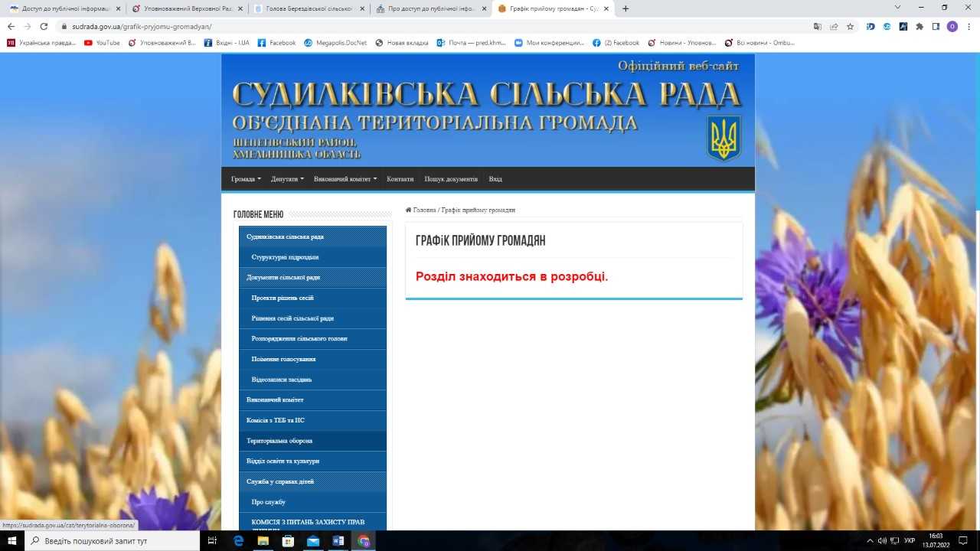This screenshot has width=980, height=551.
Task: Expand the Виконавчий комітет navigation dropdown
Action: point(345,179)
